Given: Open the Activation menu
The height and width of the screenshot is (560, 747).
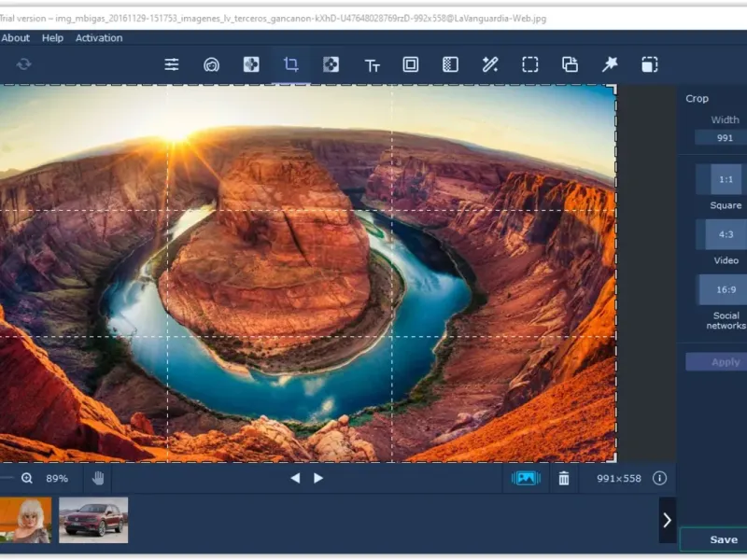Looking at the screenshot, I should click(99, 38).
